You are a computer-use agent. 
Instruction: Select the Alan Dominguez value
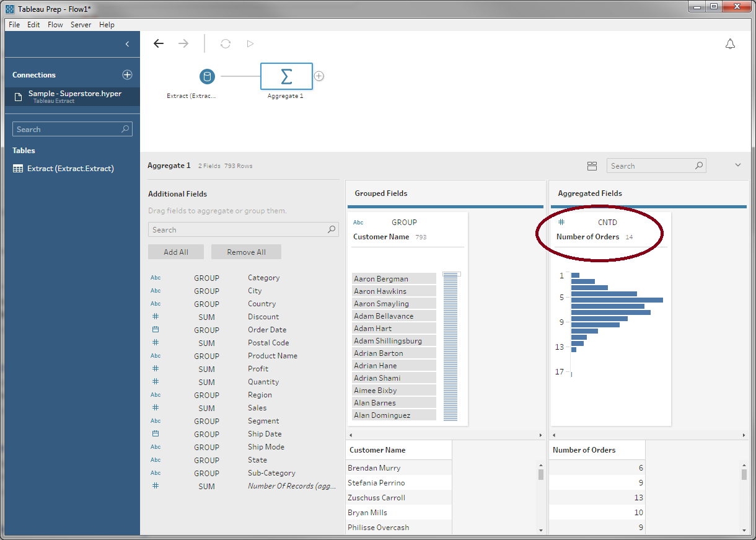(x=394, y=415)
